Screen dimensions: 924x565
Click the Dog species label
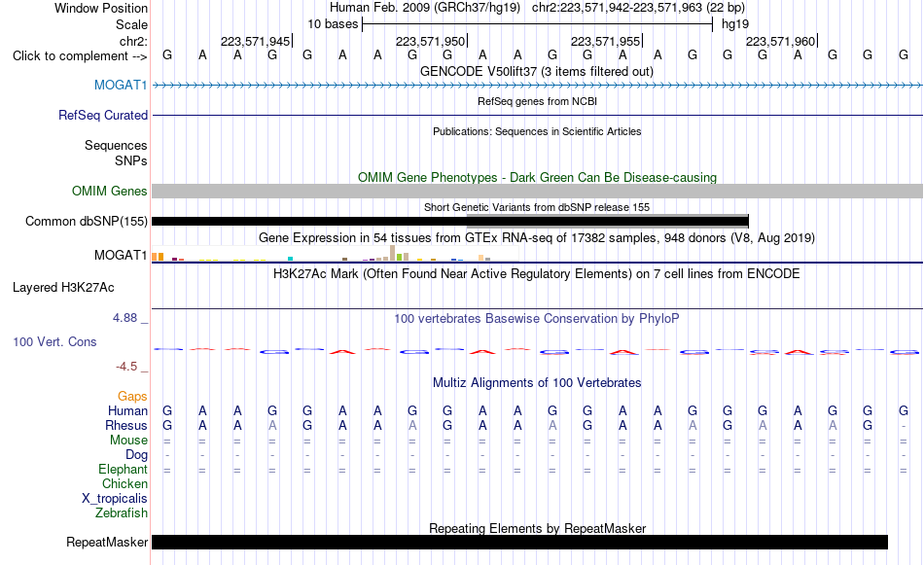point(136,455)
